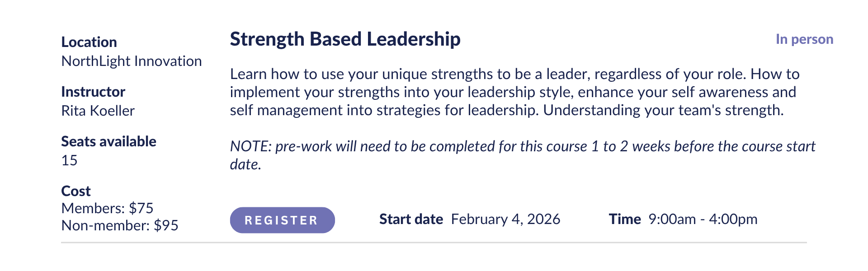Click the horizontal divider line below the course
Viewport: 868px width, 271px height.
pos(434,243)
